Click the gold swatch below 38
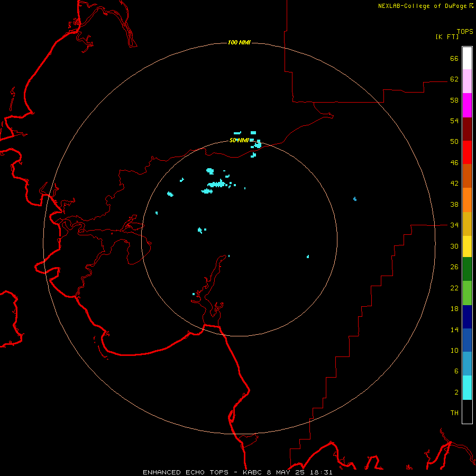The width and height of the screenshot is (476, 476). point(467,224)
